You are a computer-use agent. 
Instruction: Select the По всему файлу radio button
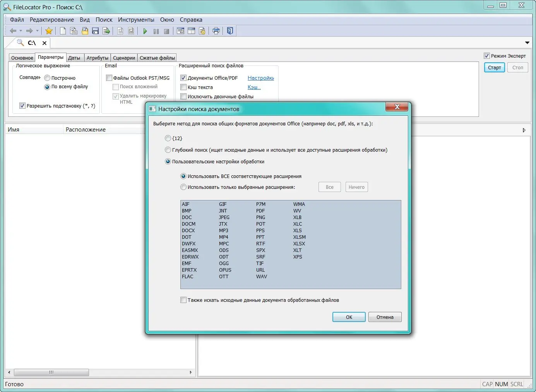coord(47,87)
